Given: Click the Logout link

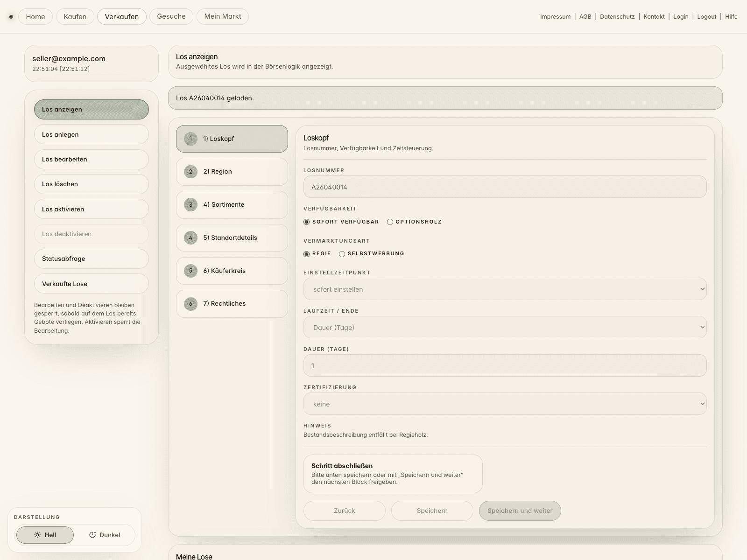Looking at the screenshot, I should click(707, 17).
